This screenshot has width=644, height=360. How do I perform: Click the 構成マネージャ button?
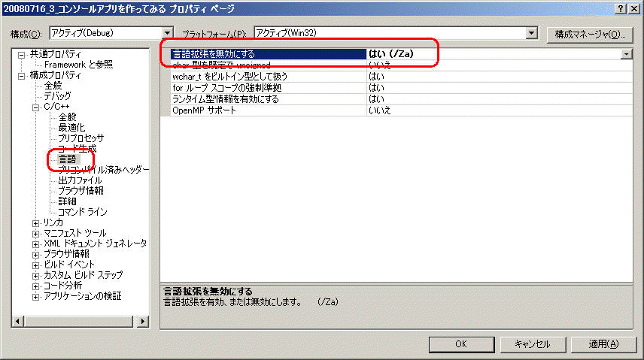[589, 34]
